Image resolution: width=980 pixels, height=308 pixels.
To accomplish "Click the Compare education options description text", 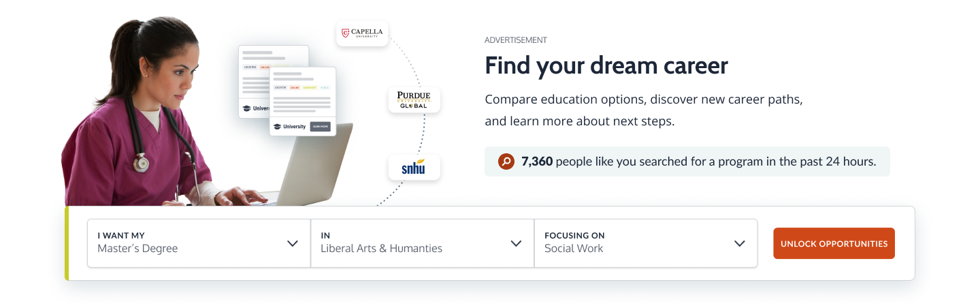I will pyautogui.click(x=644, y=110).
